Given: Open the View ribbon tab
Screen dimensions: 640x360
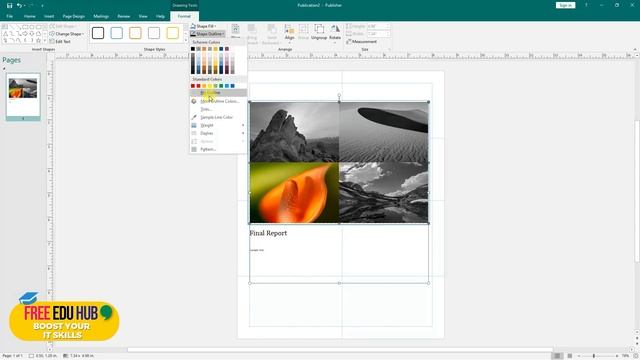Looking at the screenshot, I should pos(143,16).
